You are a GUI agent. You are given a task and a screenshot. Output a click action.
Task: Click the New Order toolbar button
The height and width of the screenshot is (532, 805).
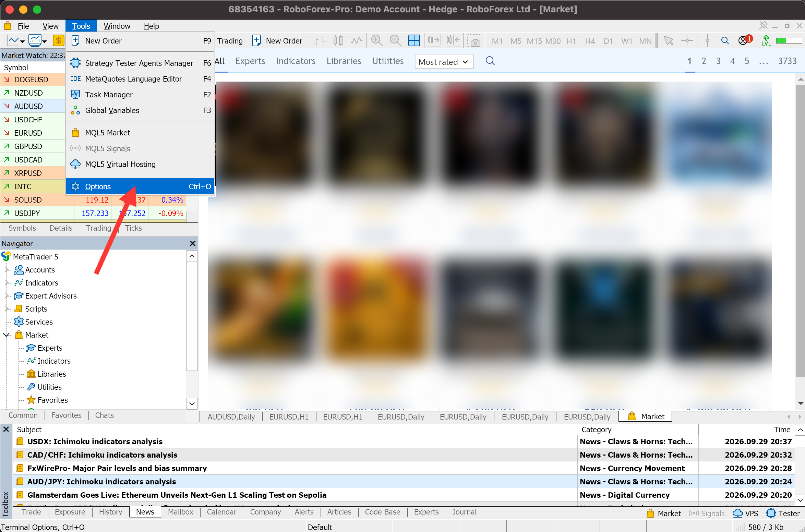coord(277,41)
